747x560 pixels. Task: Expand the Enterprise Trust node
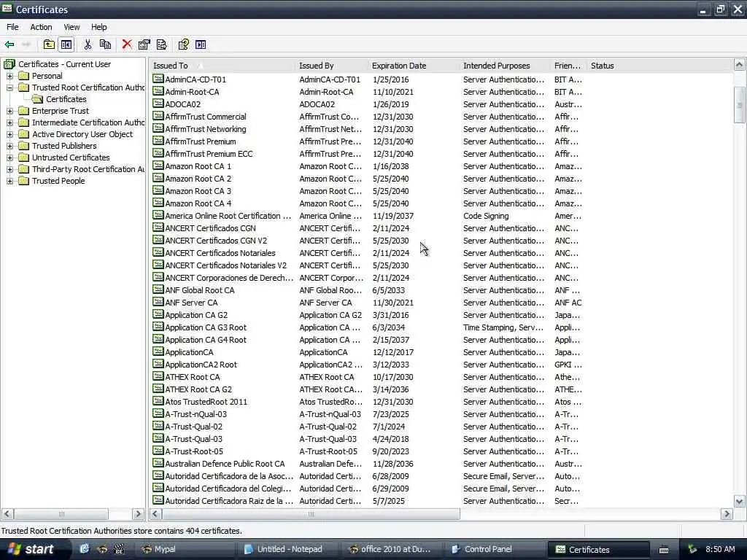pos(9,111)
